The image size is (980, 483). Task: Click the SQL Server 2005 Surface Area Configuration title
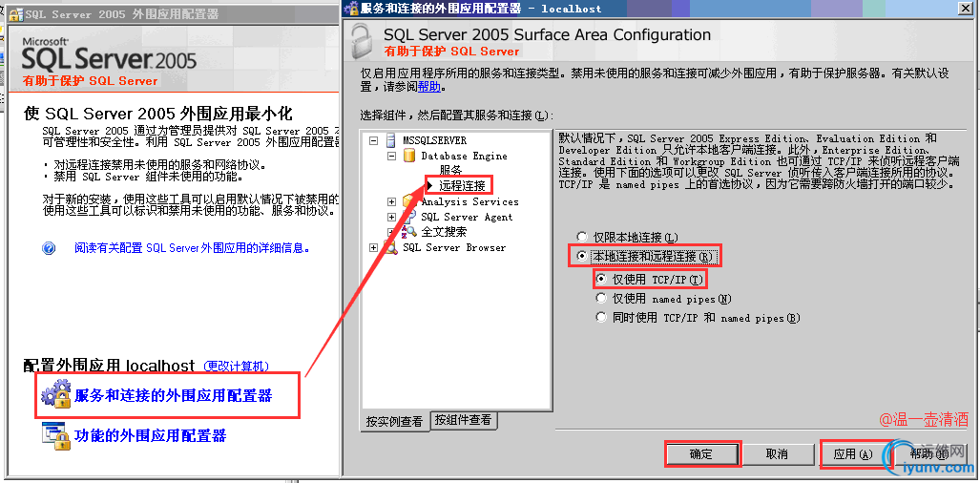(x=547, y=35)
